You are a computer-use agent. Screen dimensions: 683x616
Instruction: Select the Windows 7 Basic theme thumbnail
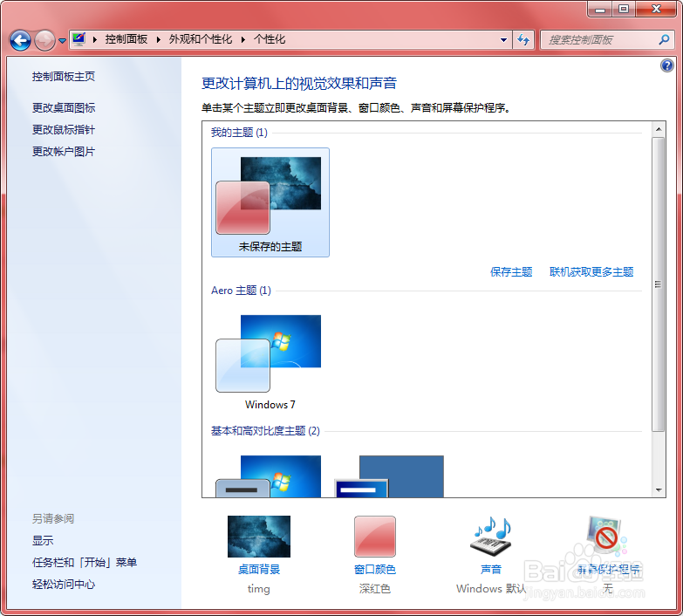(x=270, y=476)
